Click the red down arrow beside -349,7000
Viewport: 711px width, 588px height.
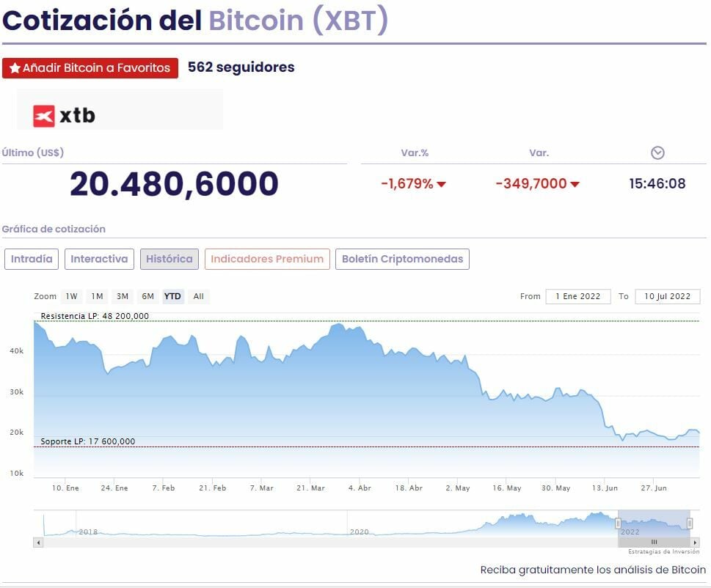tap(575, 184)
